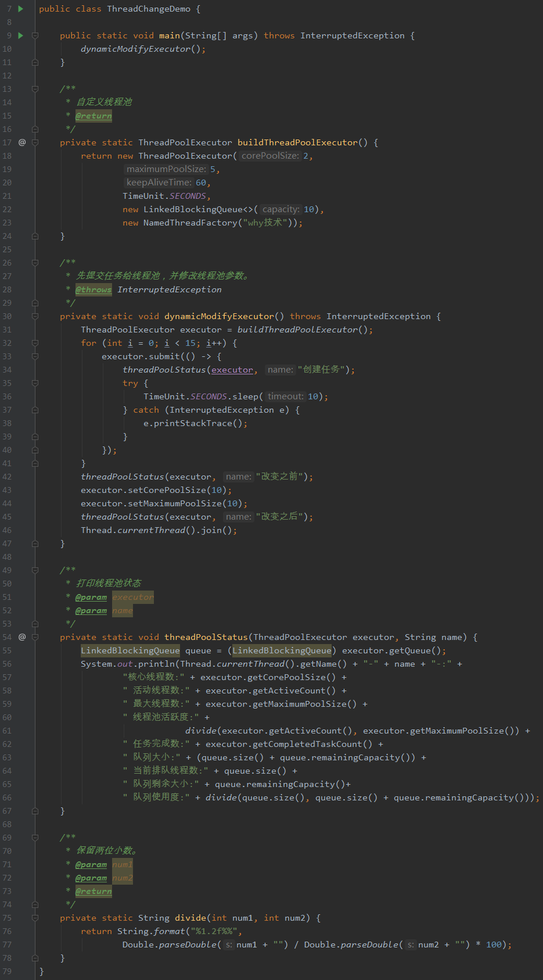Image resolution: width=543 pixels, height=980 pixels.
Task: Click the run icon beside the main method
Action: coord(21,35)
